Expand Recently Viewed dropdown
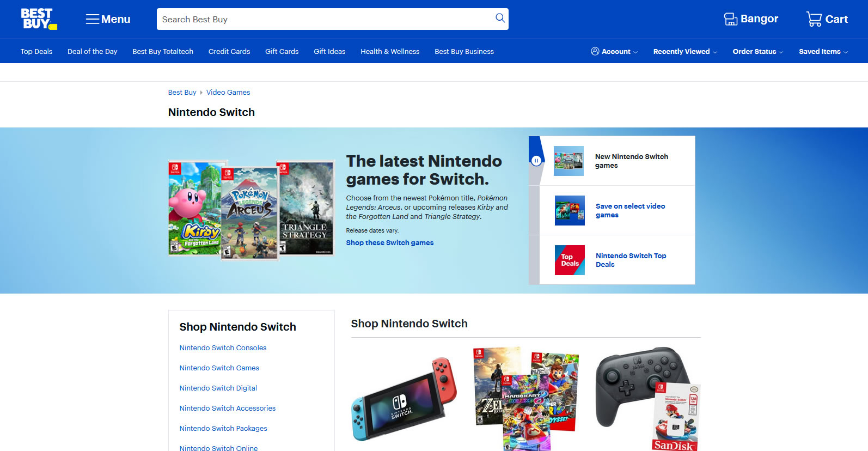This screenshot has height=451, width=868. click(685, 51)
